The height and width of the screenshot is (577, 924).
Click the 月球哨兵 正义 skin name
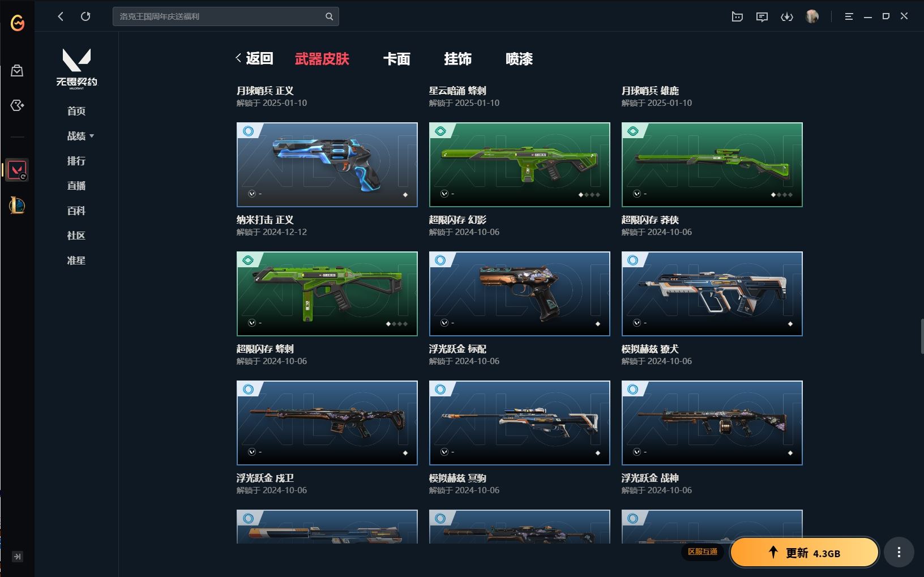(265, 91)
